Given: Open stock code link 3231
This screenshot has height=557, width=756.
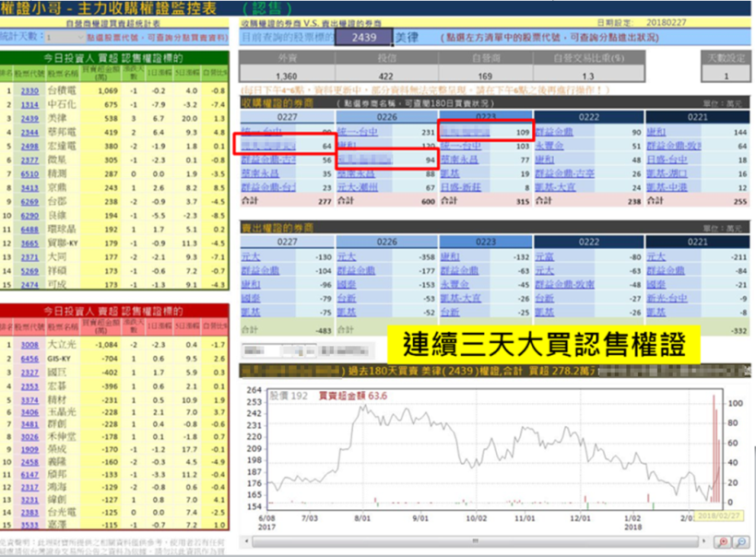Looking at the screenshot, I should coord(30,500).
